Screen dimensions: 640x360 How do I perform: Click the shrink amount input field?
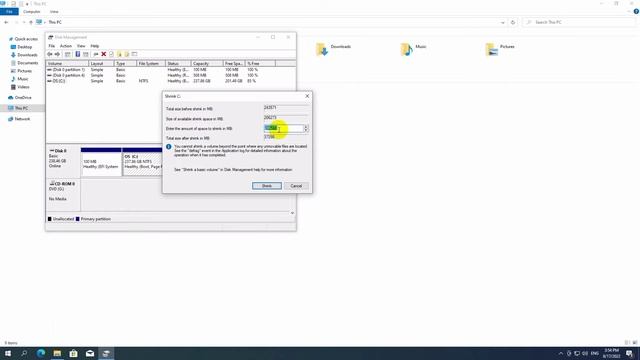click(284, 129)
